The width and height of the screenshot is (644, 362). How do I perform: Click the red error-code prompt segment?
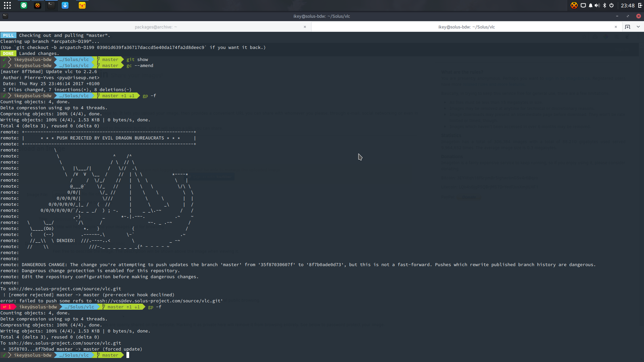point(7,307)
